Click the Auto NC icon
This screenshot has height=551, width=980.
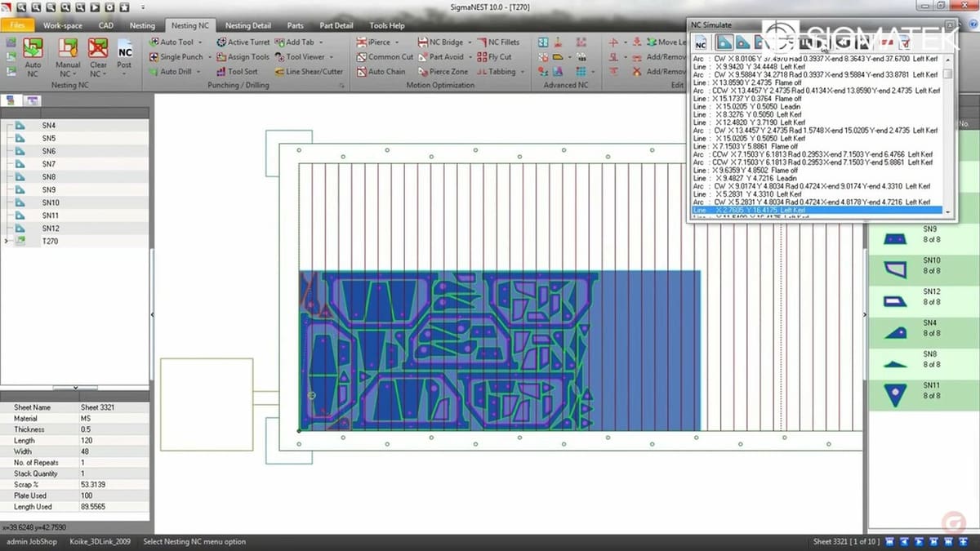point(33,56)
